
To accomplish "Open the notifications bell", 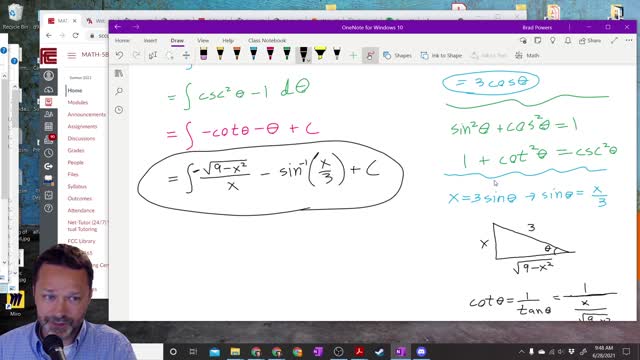I will (x=568, y=40).
